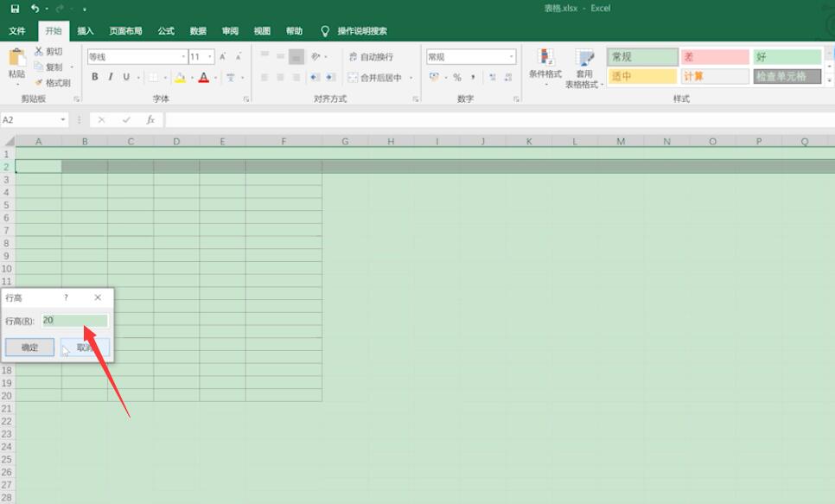Click the Increase font size icon
This screenshot has height=504, width=835.
coord(223,56)
